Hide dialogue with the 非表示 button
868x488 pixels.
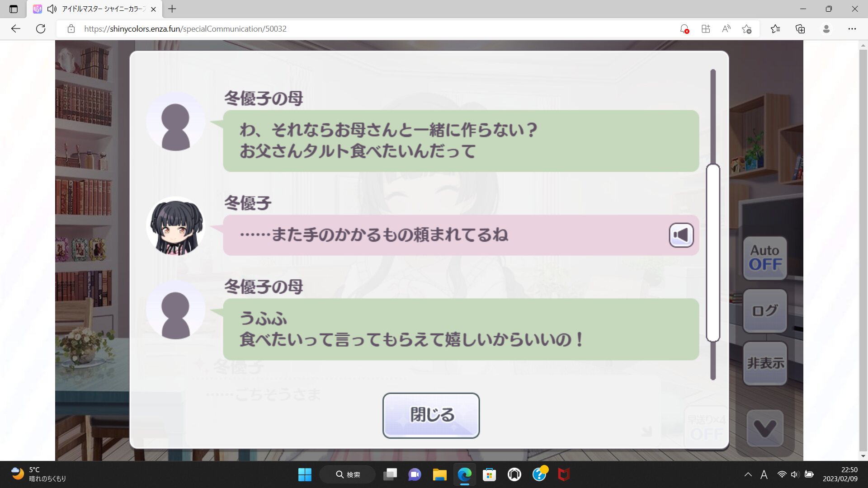pos(765,363)
